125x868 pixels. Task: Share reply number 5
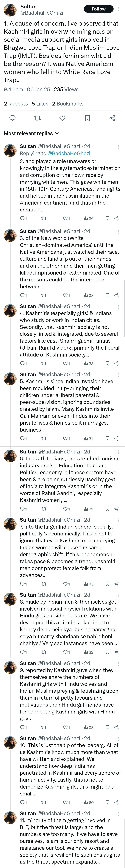point(117,439)
